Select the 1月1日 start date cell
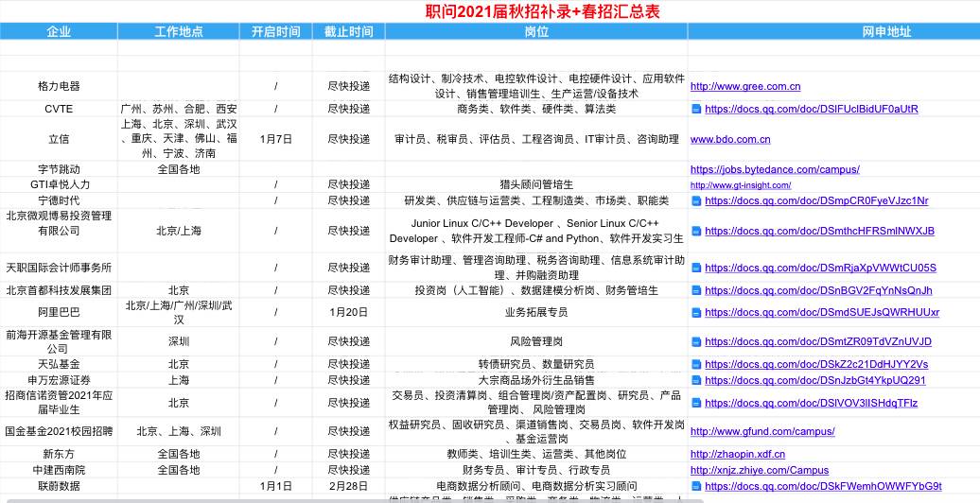 275,485
